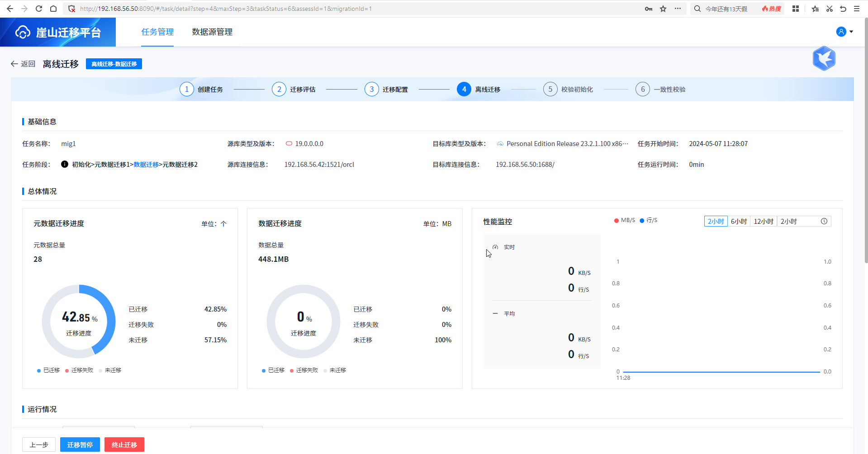The width and height of the screenshot is (868, 454).
Task: Click the realtime gauge icon
Action: 495,247
